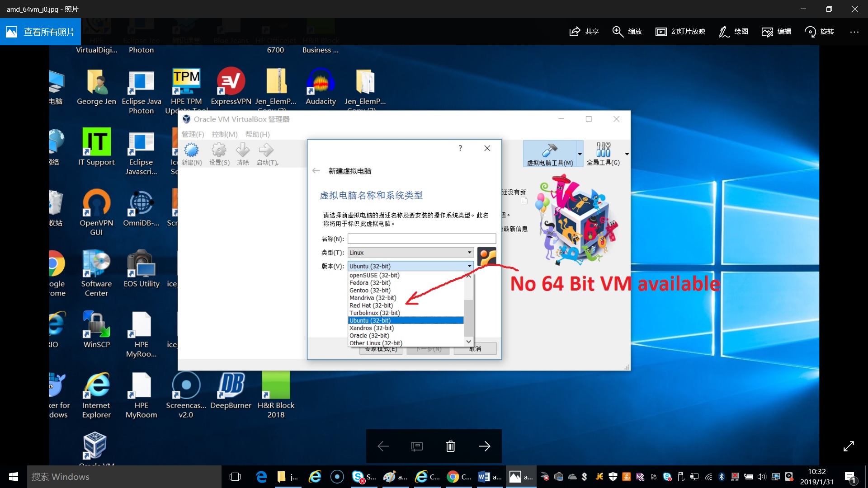Open the more options ellipsis menu

click(x=854, y=32)
